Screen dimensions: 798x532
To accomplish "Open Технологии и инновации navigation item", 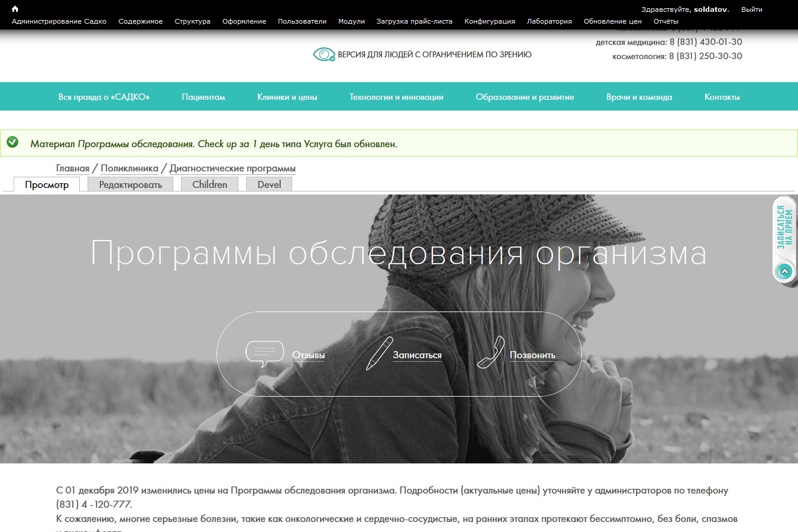I will pos(396,97).
